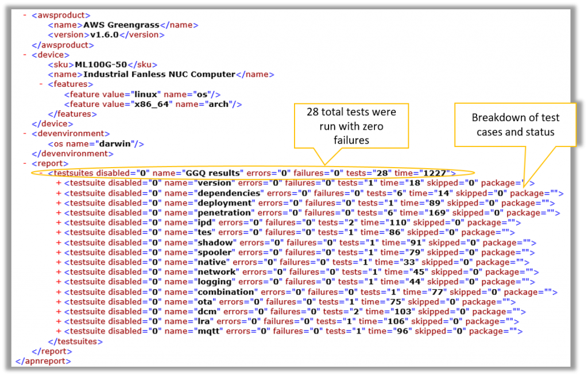Collapse the device node
The image size is (588, 376).
click(25, 55)
